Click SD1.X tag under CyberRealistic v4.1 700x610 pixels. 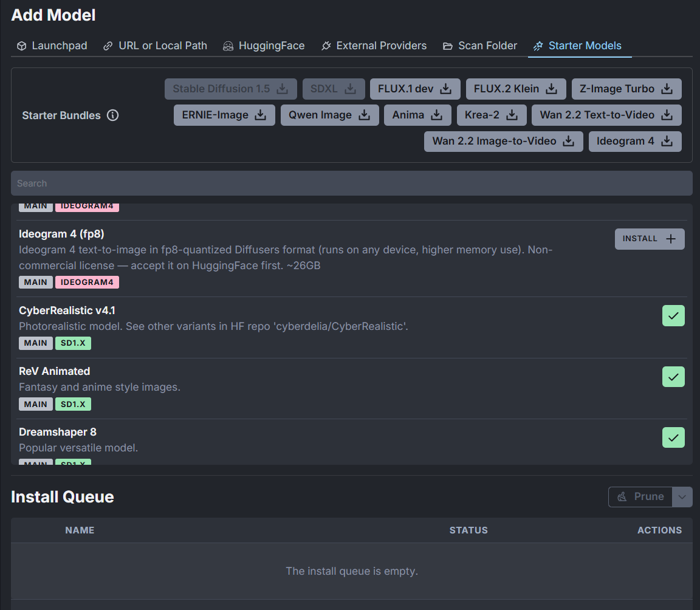click(x=73, y=343)
